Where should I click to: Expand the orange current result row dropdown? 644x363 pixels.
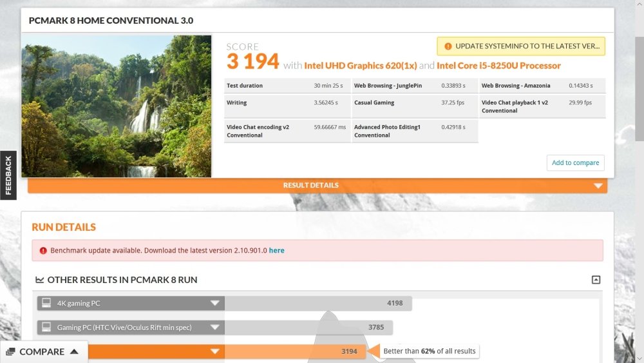click(215, 351)
